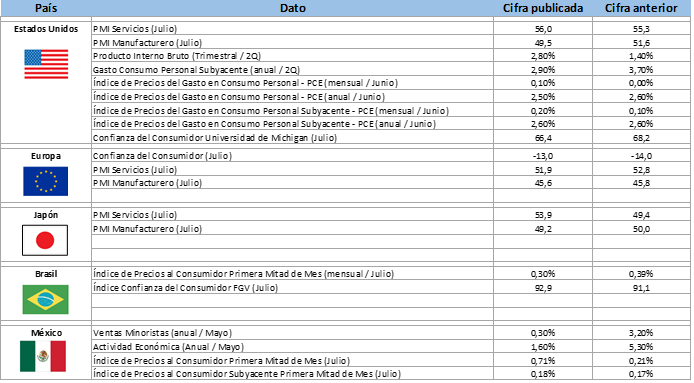Click the European Union flag icon
The width and height of the screenshot is (694, 383).
click(46, 181)
